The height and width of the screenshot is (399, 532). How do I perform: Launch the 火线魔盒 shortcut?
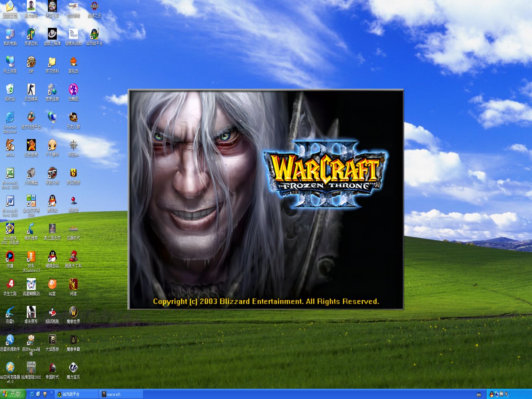click(31, 173)
